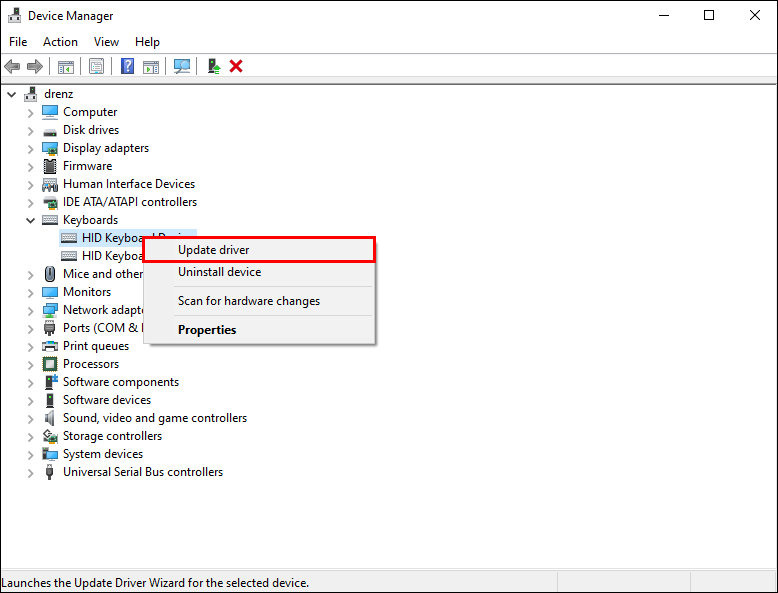Click the red X Uninstall device icon
This screenshot has height=593, width=778.
point(236,66)
